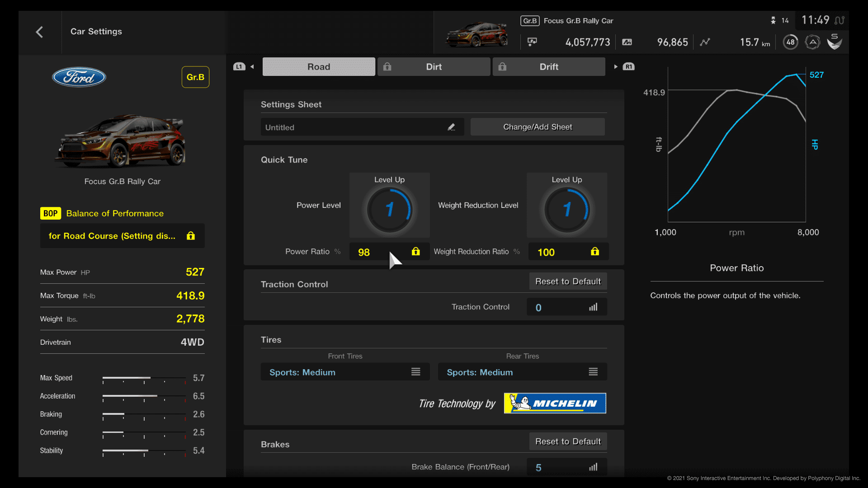
Task: Reset Traction Control to Default
Action: point(568,282)
